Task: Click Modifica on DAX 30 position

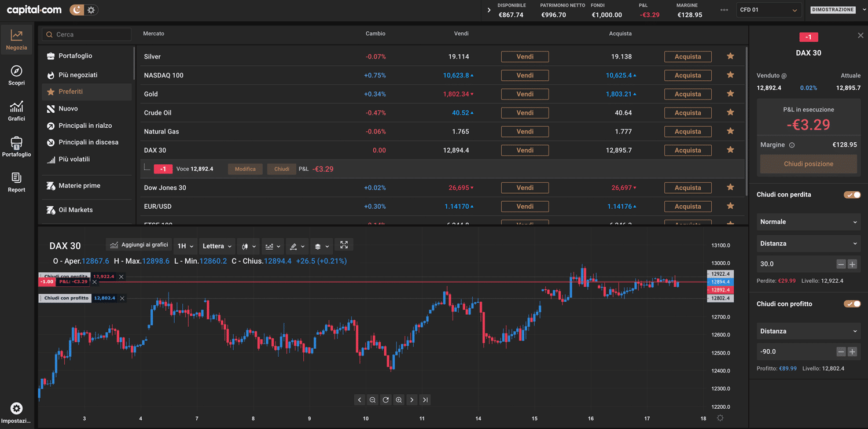Action: [245, 169]
